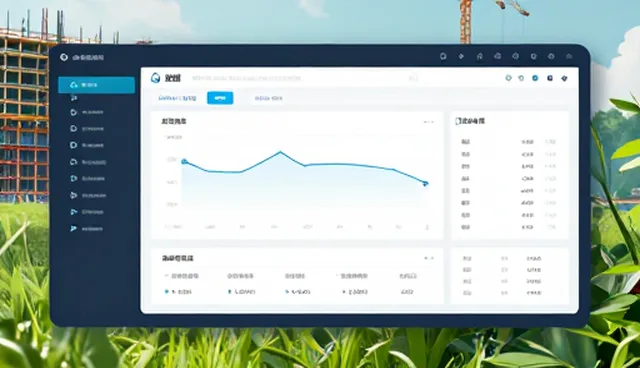Open the blue-text tab left of the filled button
The image size is (640, 368).
click(177, 98)
